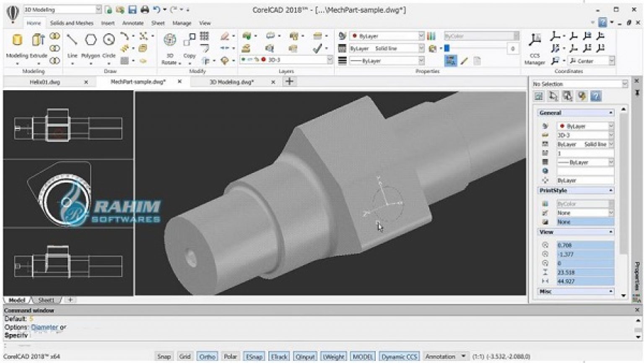This screenshot has height=363, width=644.
Task: Click the 0.708 View value field
Action: point(585,245)
